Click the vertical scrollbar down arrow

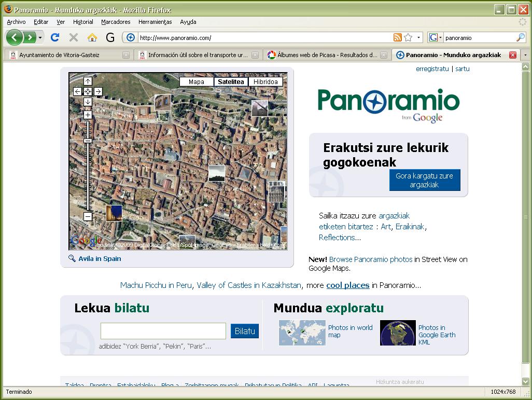(x=525, y=381)
